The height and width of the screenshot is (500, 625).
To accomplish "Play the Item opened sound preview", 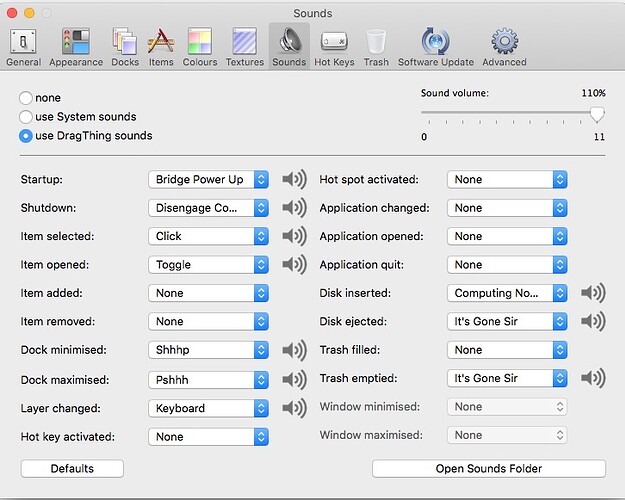I will coord(294,264).
